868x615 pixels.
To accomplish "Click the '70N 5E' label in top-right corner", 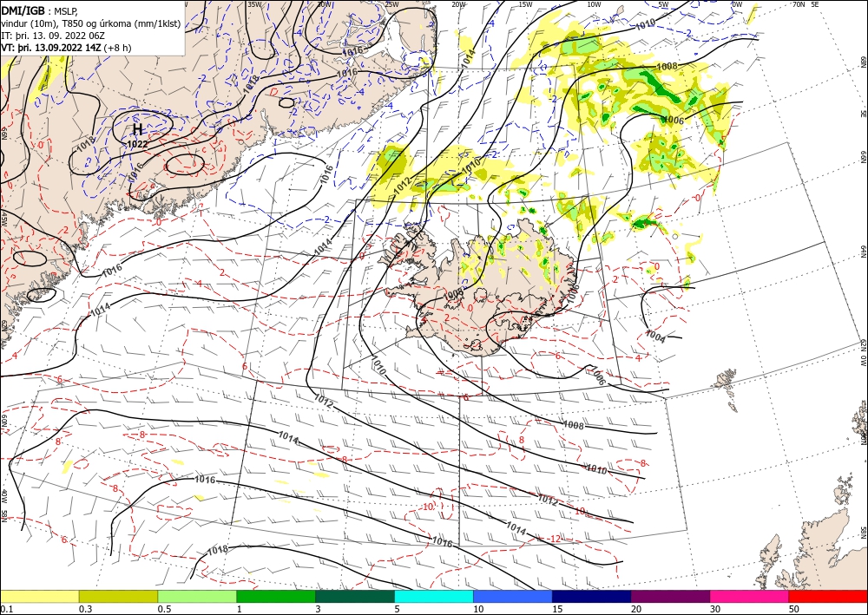I will [806, 3].
